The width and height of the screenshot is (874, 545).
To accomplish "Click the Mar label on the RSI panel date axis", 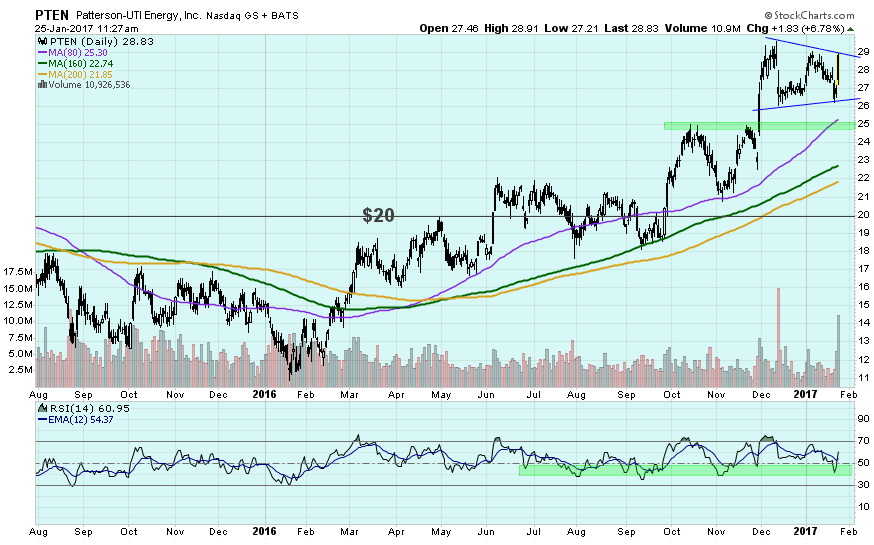I will click(x=349, y=532).
